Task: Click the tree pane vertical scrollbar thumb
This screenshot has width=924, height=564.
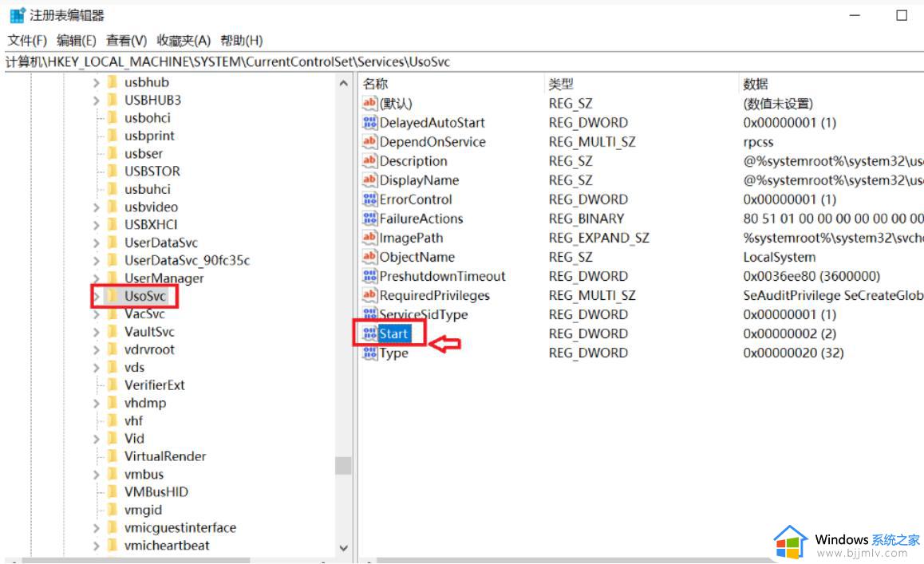Action: (344, 466)
